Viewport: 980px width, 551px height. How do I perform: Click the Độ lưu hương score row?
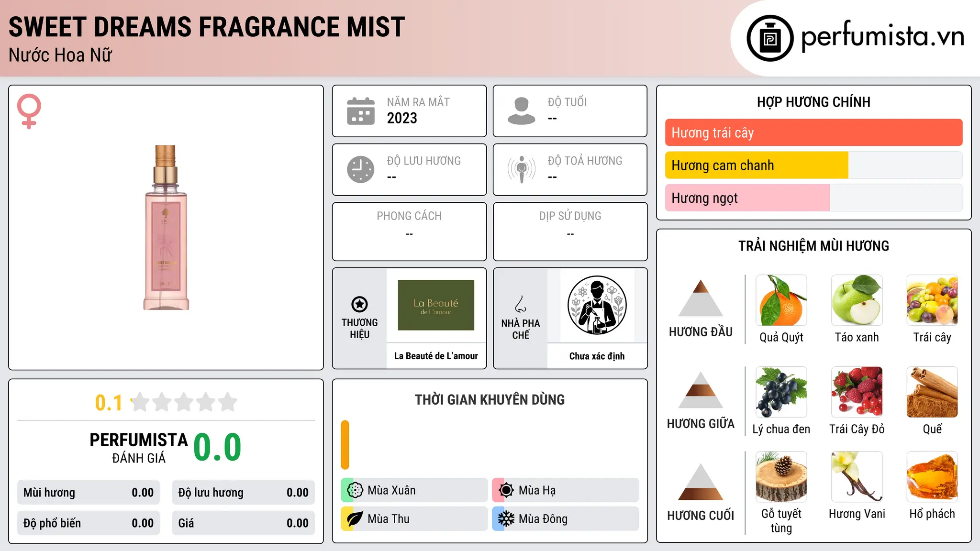(x=244, y=493)
